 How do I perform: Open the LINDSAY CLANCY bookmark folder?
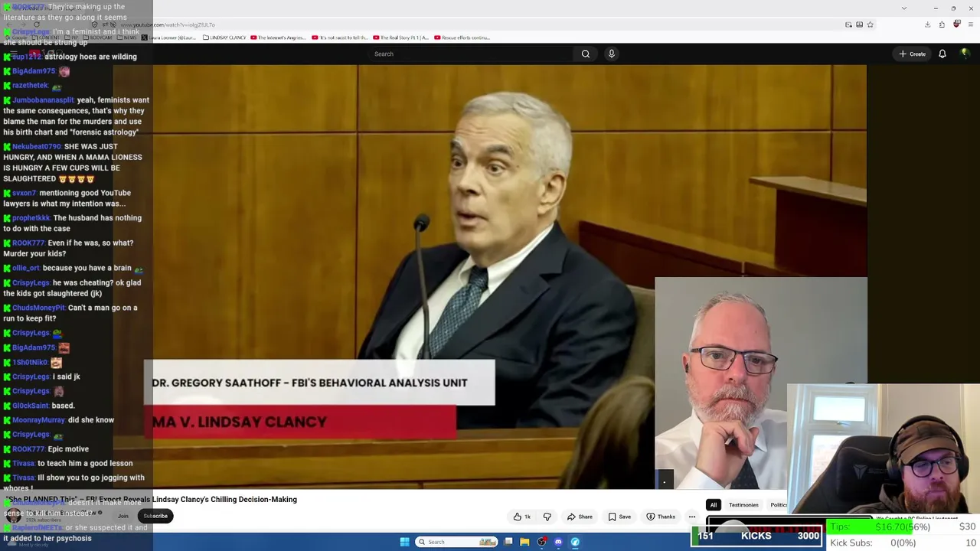[225, 37]
